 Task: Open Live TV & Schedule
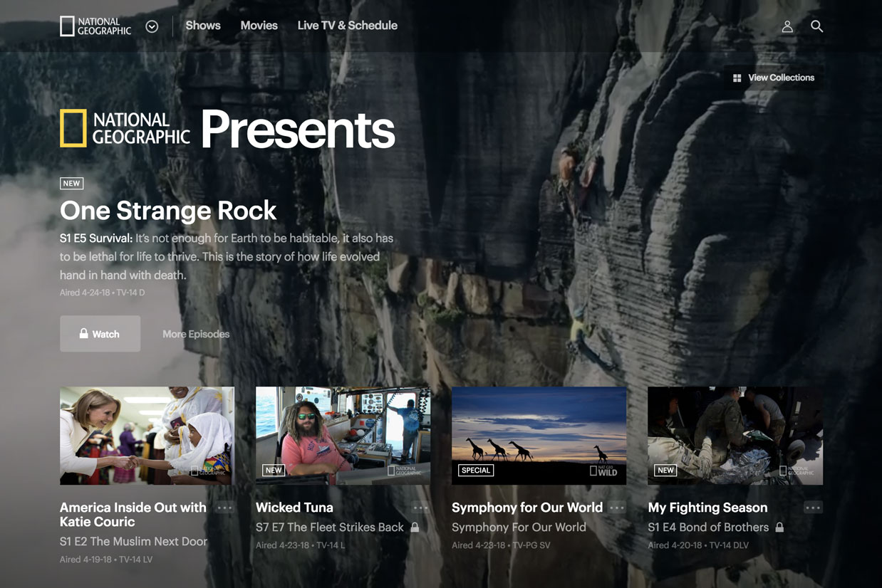pos(347,26)
